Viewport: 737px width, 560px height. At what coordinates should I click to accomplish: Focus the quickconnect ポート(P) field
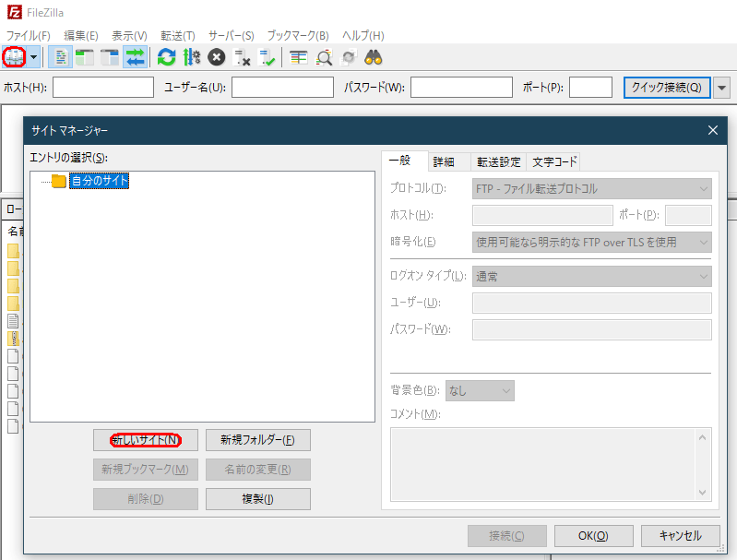(x=591, y=88)
